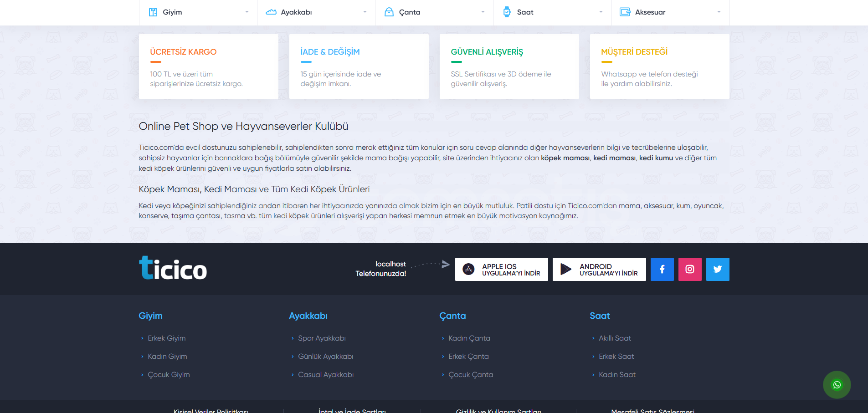Open the Facebook social page
This screenshot has height=413, width=868.
662,269
